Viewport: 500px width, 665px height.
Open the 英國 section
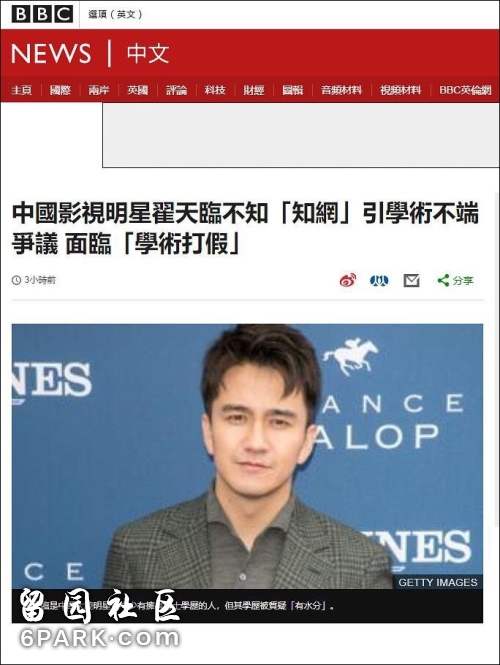click(138, 90)
